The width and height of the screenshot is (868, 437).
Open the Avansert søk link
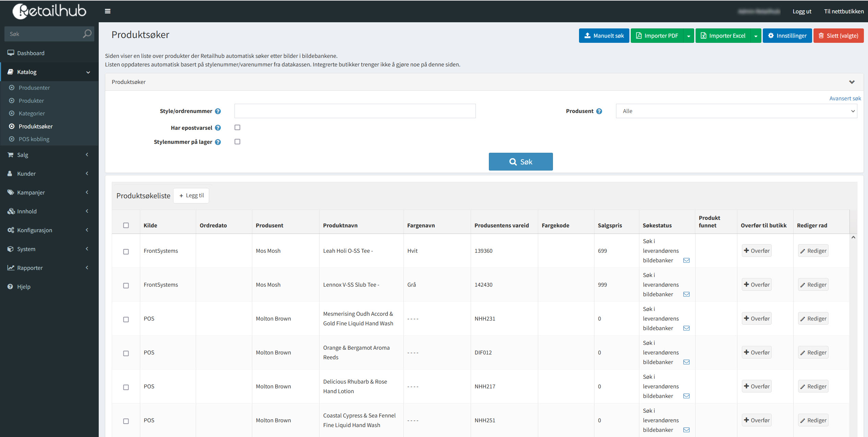coord(845,98)
